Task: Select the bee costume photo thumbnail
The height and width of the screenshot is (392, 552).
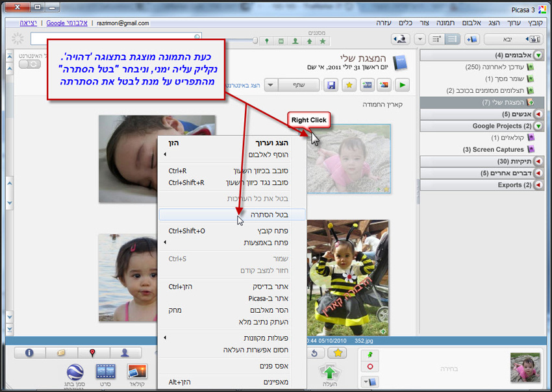Action: click(x=348, y=278)
